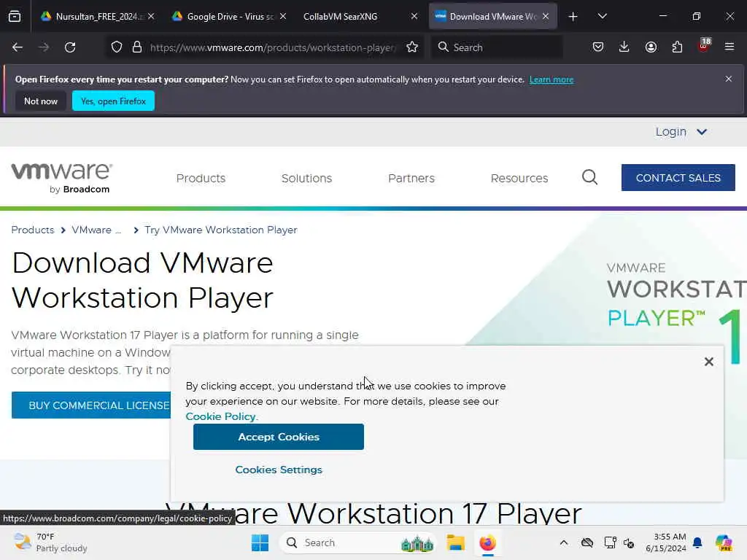Image resolution: width=747 pixels, height=560 pixels.
Task: Close the cookie consent dialog
Action: (x=709, y=362)
